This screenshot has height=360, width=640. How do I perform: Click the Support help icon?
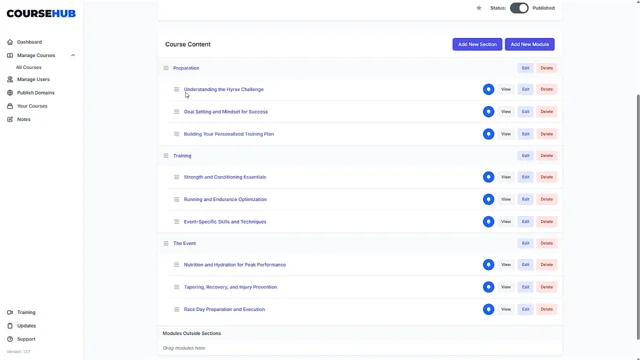click(x=10, y=339)
